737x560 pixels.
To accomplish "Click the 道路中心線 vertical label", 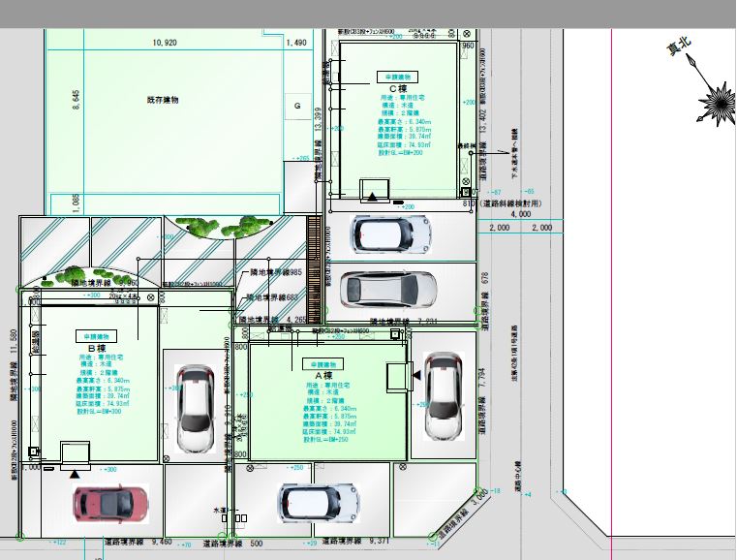I will click(x=517, y=477).
